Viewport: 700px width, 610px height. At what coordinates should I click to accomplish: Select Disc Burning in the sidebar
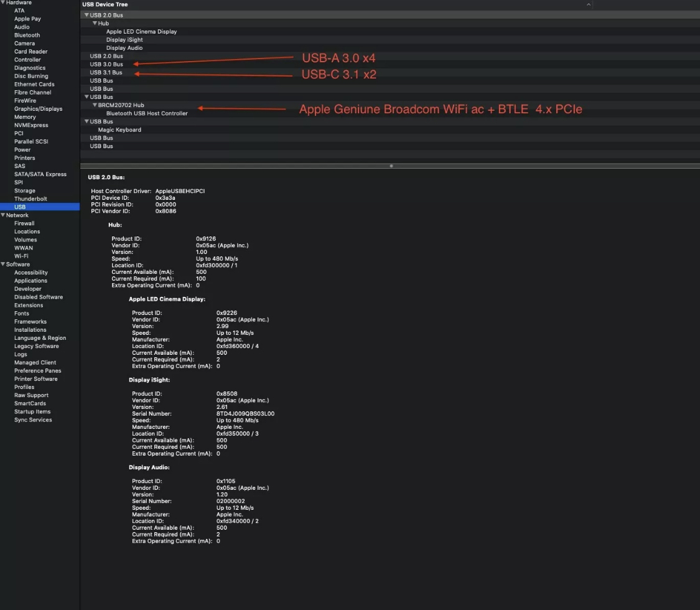(x=31, y=76)
